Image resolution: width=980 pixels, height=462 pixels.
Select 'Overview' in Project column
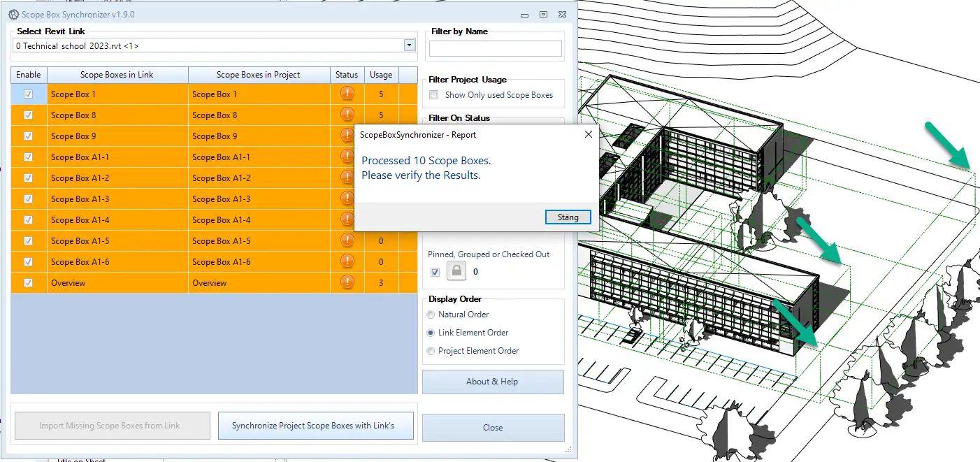pyautogui.click(x=210, y=283)
